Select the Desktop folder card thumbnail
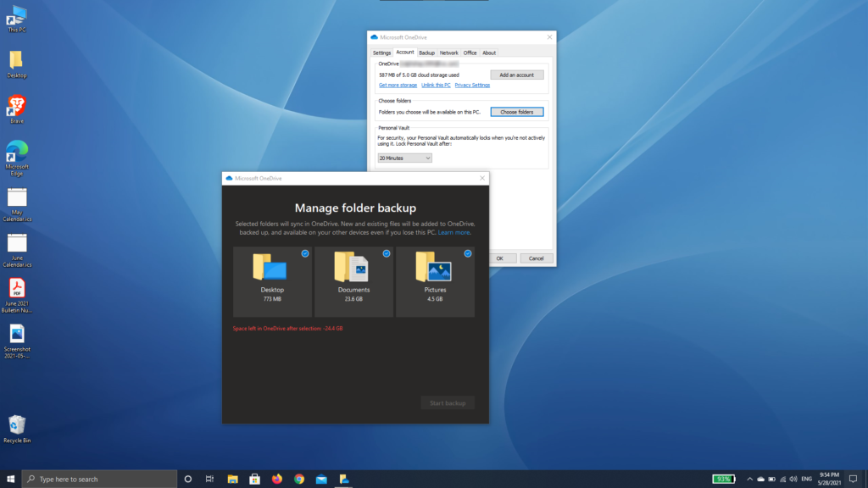Screen dimensions: 868x488 pyautogui.click(x=272, y=281)
